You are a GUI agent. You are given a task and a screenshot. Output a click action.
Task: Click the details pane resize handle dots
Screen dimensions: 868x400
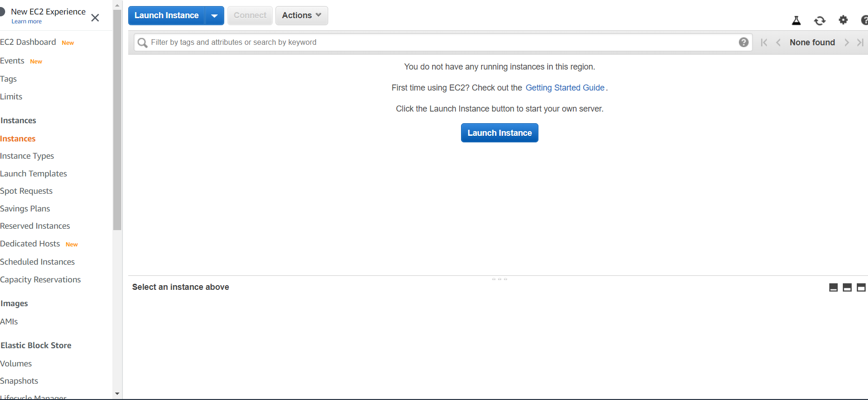tap(500, 279)
